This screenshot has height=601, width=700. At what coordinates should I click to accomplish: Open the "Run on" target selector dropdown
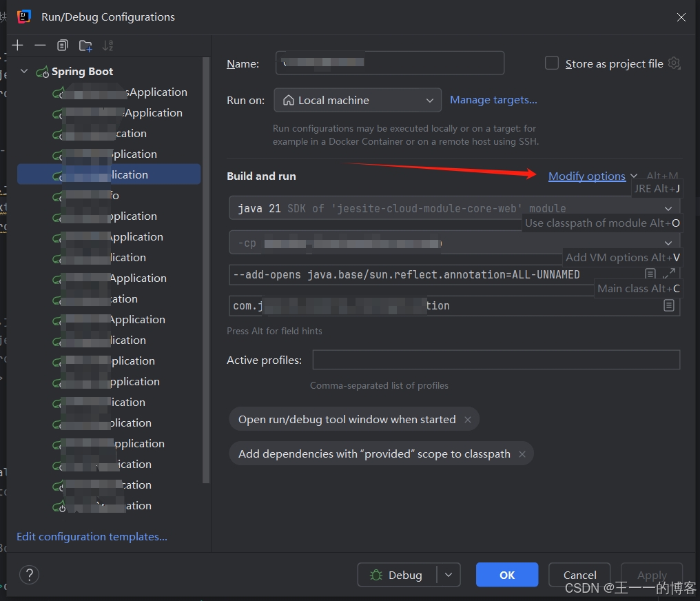[357, 100]
